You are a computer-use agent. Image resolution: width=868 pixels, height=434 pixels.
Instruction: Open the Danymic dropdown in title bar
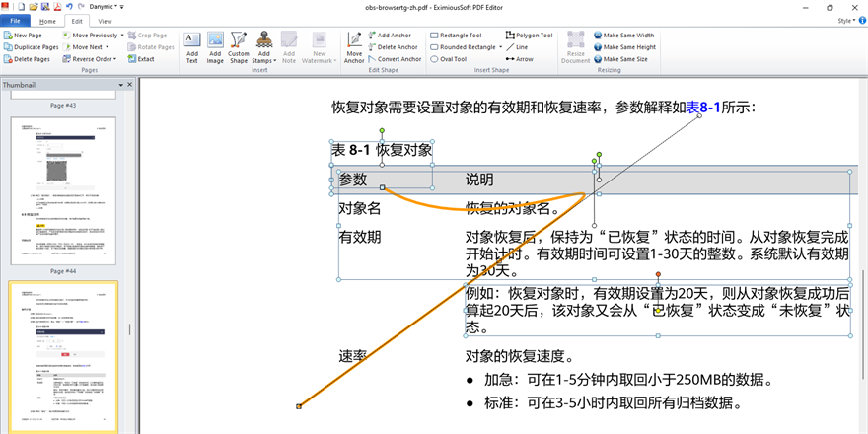[x=104, y=7]
